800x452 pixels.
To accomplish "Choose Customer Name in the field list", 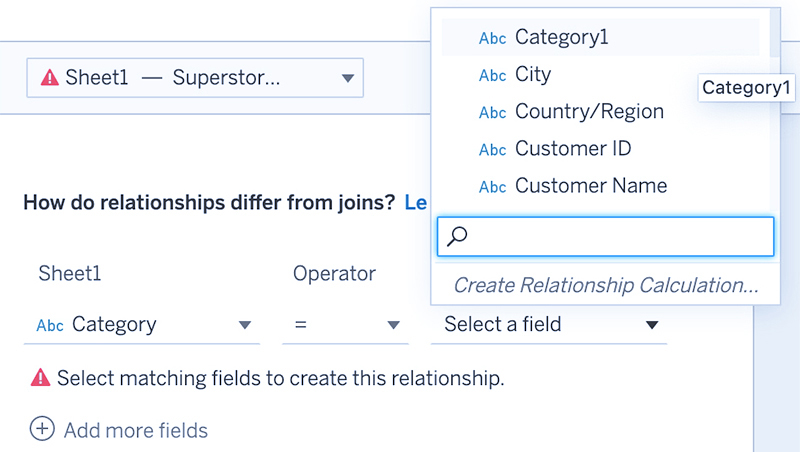I will (x=601, y=186).
